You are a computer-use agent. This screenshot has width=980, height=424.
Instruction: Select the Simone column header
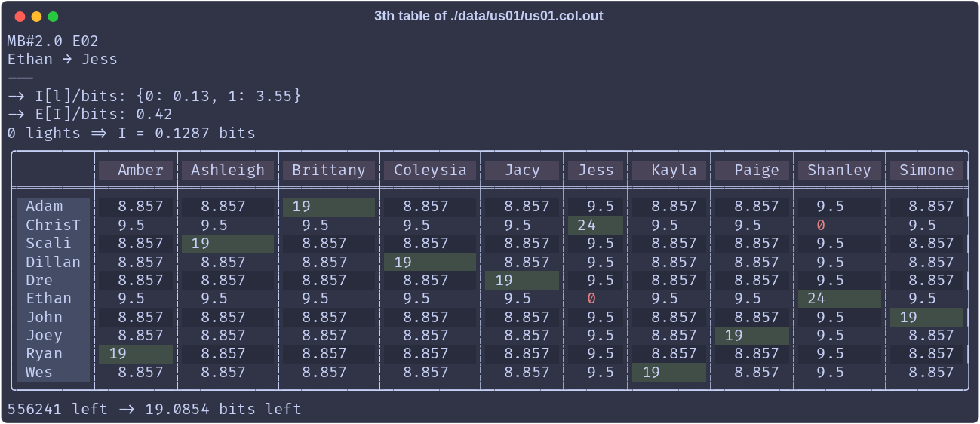point(926,171)
